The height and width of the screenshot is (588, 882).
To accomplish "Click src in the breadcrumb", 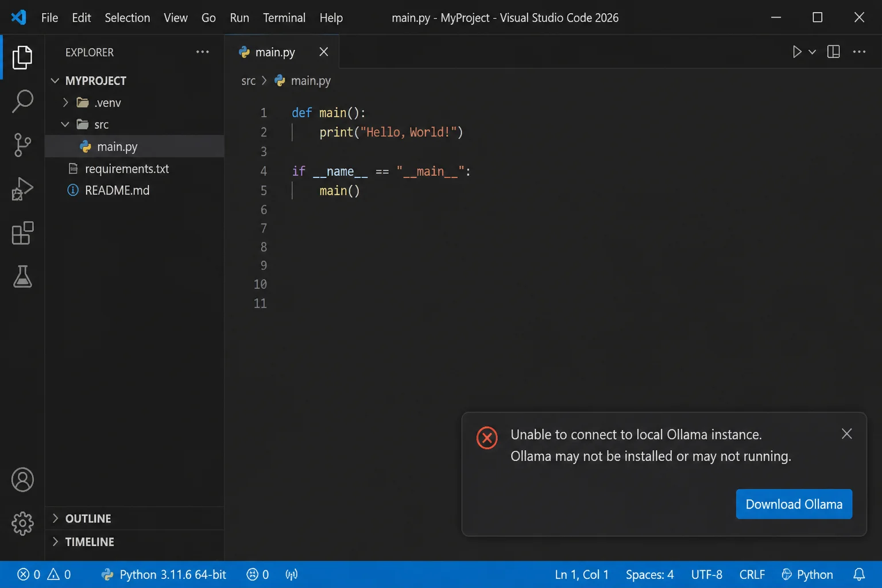I will pyautogui.click(x=248, y=80).
